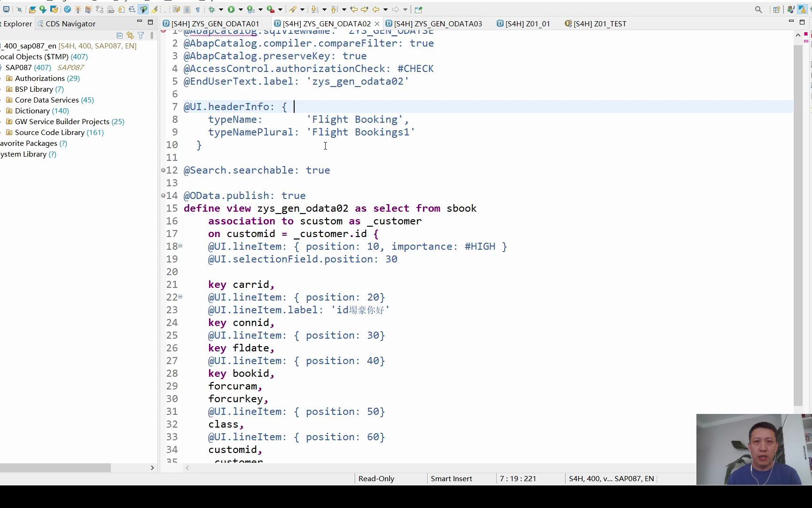Open the Debug tool in the toolbar
Viewport: 812px width, 508px height.
pyautogui.click(x=212, y=9)
